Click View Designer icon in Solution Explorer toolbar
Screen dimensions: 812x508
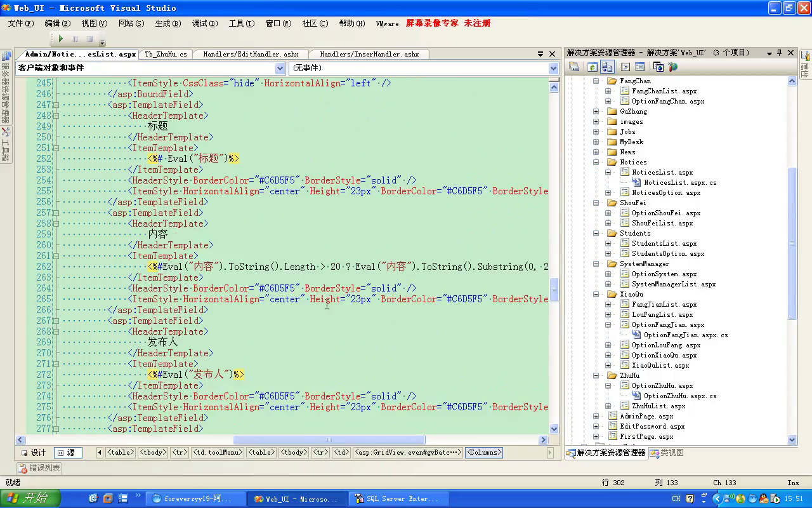click(x=639, y=67)
